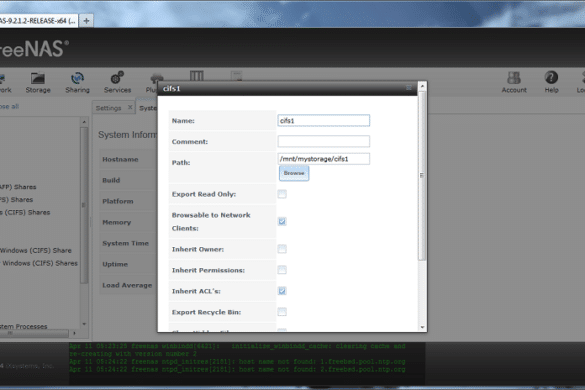Open a new browser tab

tap(86, 21)
